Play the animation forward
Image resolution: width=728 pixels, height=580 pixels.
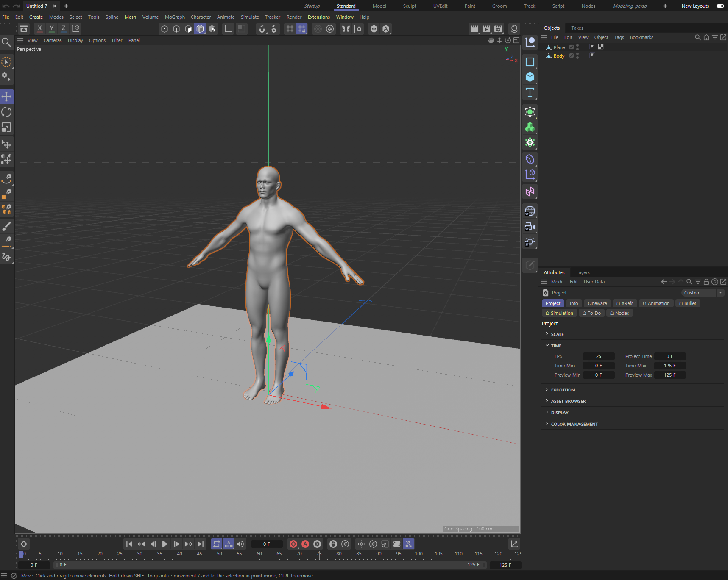click(165, 544)
